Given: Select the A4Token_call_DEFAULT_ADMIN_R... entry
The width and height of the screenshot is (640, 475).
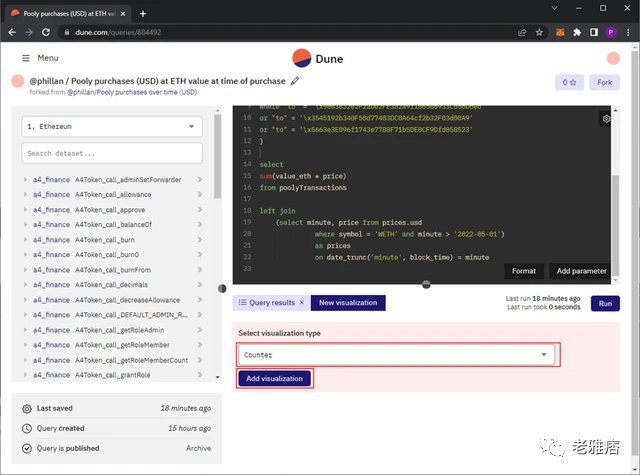Looking at the screenshot, I should (x=131, y=315).
